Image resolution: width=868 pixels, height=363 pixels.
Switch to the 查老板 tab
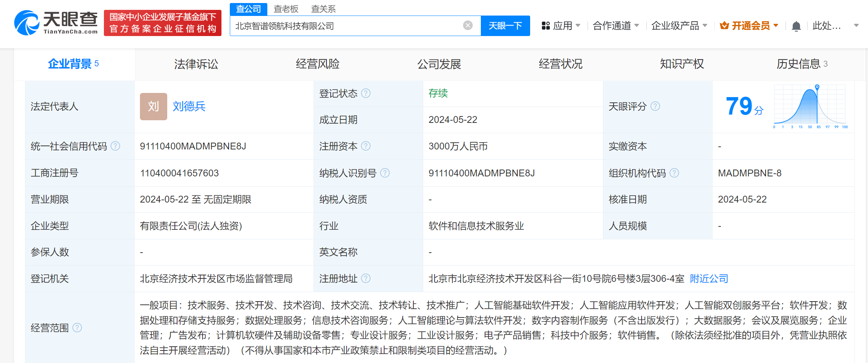285,8
